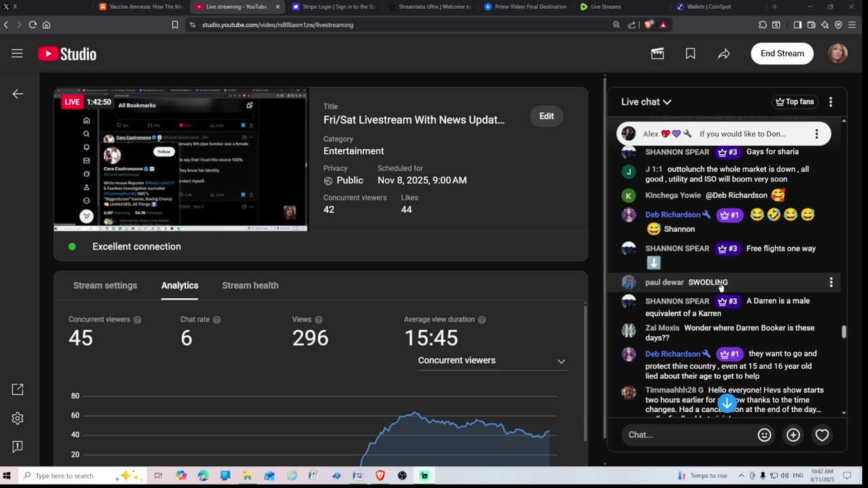
Task: Click the YouTube Studio logo
Action: click(x=67, y=54)
